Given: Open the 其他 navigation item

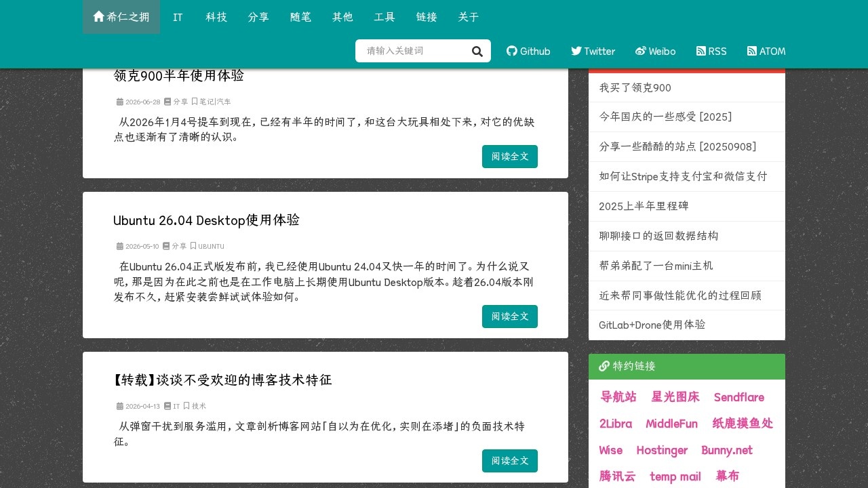Looking at the screenshot, I should (343, 17).
